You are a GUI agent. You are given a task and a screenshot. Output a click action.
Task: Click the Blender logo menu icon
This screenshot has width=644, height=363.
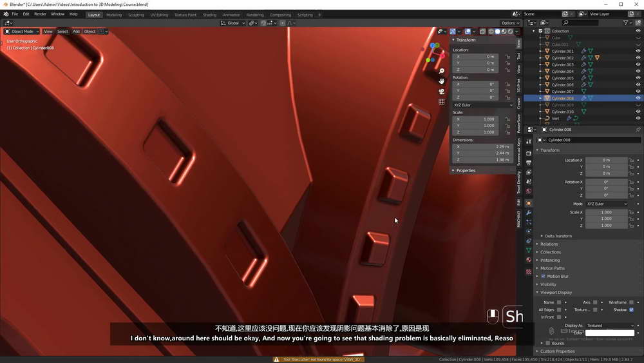(x=6, y=14)
